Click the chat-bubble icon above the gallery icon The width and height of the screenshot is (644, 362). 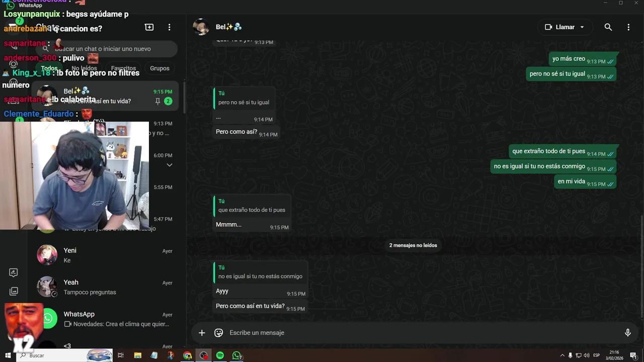(14, 273)
